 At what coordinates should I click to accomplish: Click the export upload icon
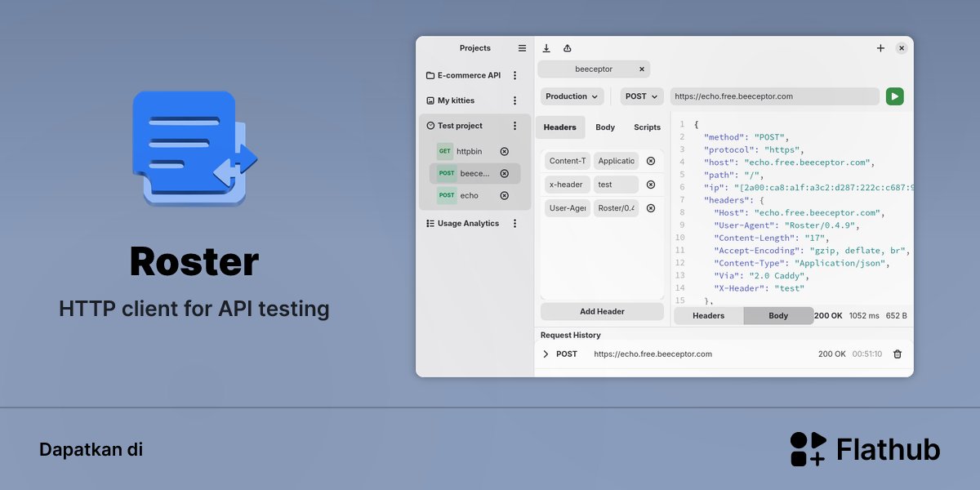point(568,48)
